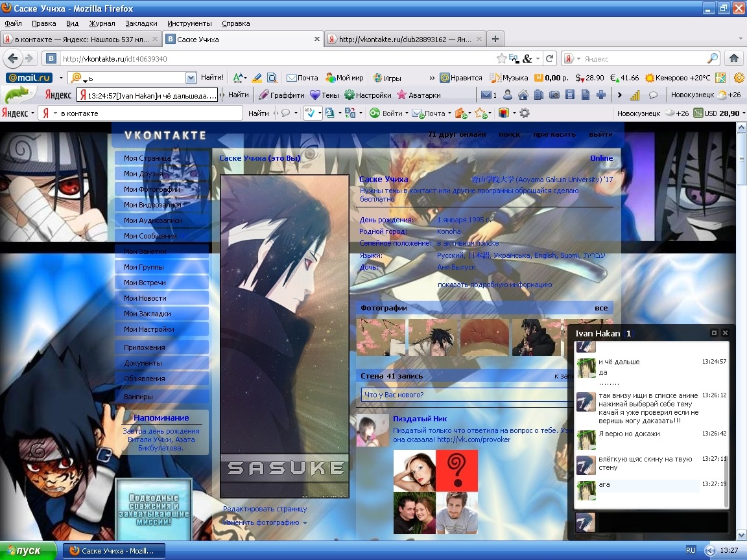The image size is (747, 560).
Task: Switch to the vkontakte.ru/club28893162 tab
Action: tap(405, 40)
